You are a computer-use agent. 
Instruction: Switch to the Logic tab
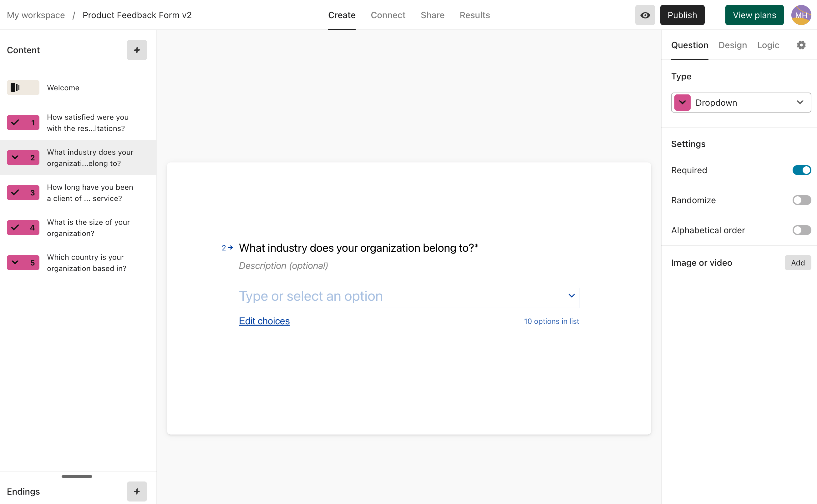tap(768, 45)
